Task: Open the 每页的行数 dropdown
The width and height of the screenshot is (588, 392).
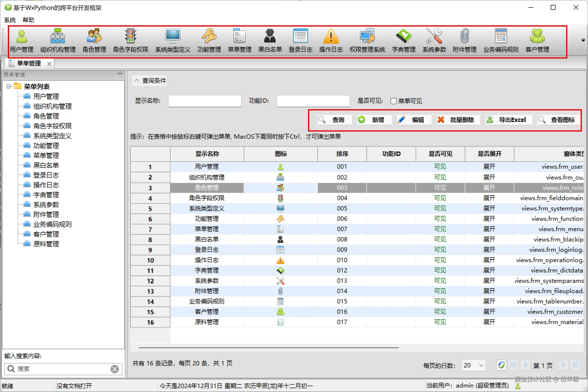Action: click(481, 365)
